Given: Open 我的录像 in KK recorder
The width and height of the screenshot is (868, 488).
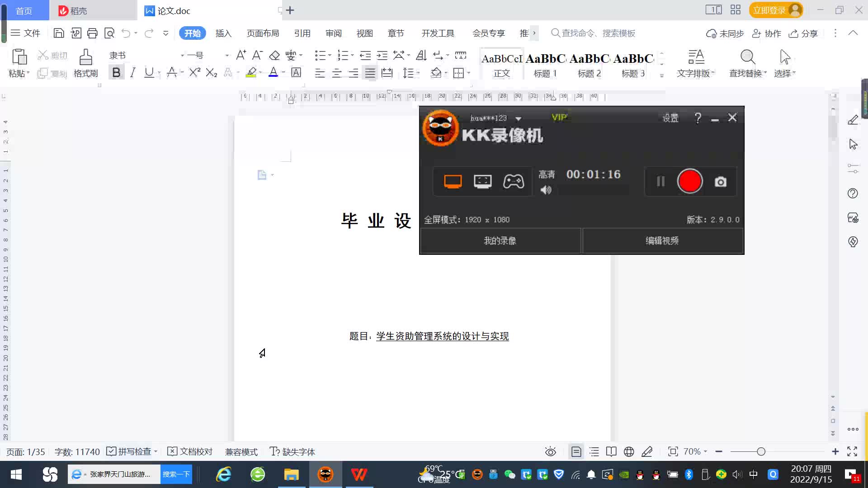Looking at the screenshot, I should (500, 240).
